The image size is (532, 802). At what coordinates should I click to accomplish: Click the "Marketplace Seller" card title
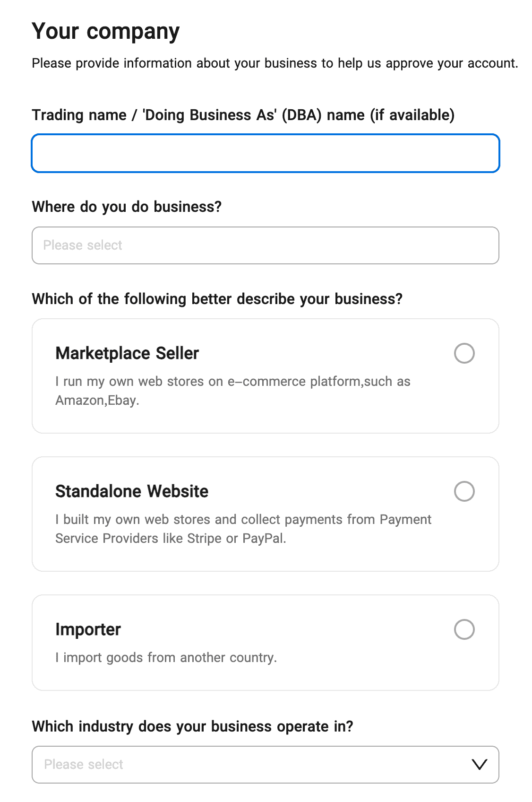pos(127,353)
